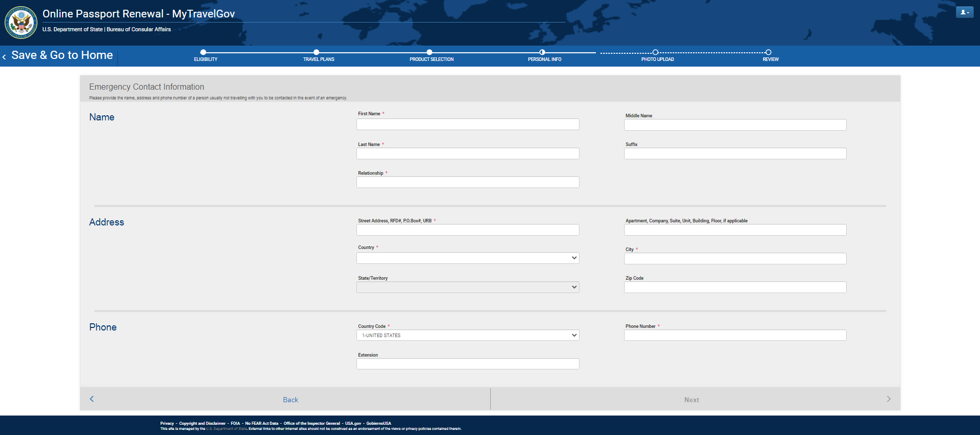Click the left arrow icon beside Back
The width and height of the screenshot is (980, 435).
coord(92,399)
